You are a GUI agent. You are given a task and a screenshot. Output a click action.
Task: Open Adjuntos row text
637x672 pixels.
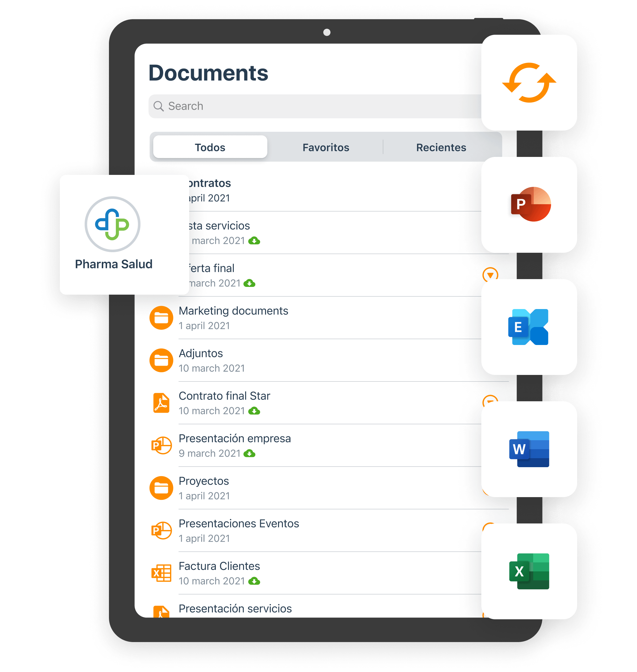pos(201,354)
